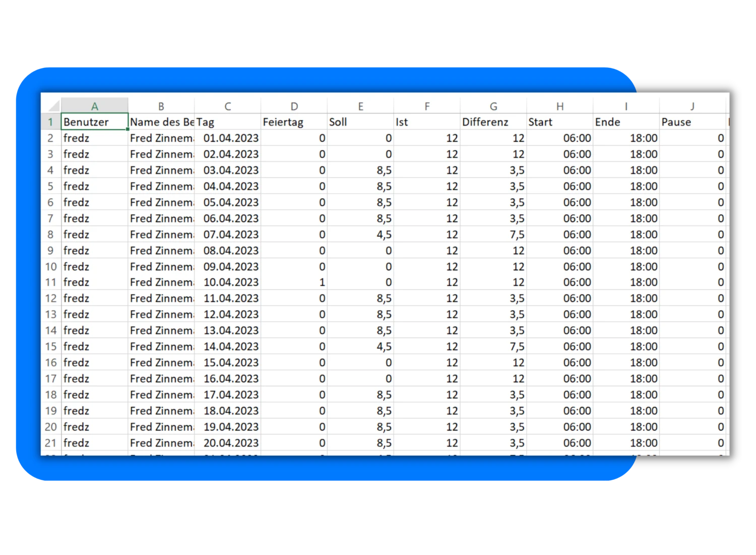Screen dimensions: 756x555
Task: Select the Differenz 7,5 cell in row 15
Action: tap(493, 346)
